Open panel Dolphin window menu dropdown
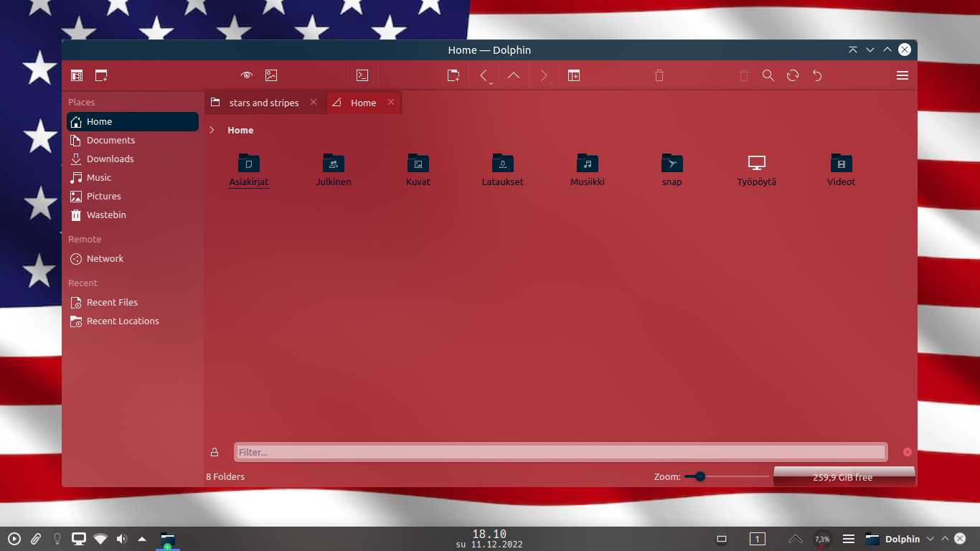The height and width of the screenshot is (551, 980). tap(930, 539)
